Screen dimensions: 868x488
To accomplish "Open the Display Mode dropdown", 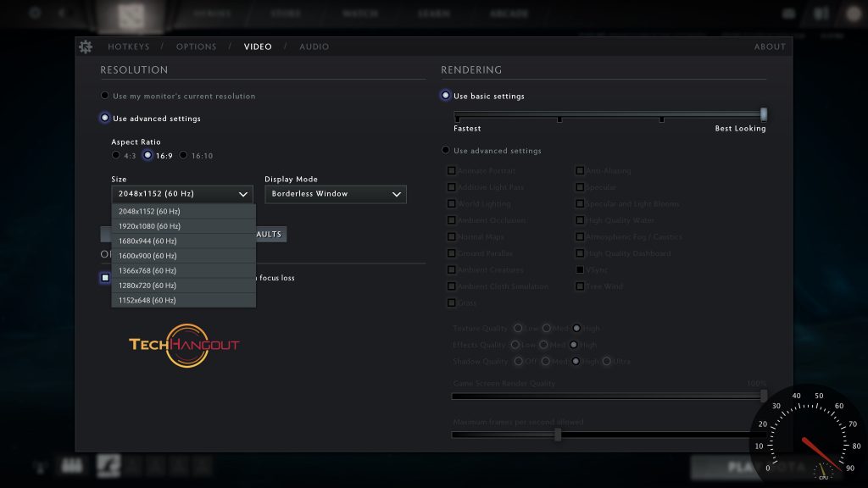I will tap(336, 194).
